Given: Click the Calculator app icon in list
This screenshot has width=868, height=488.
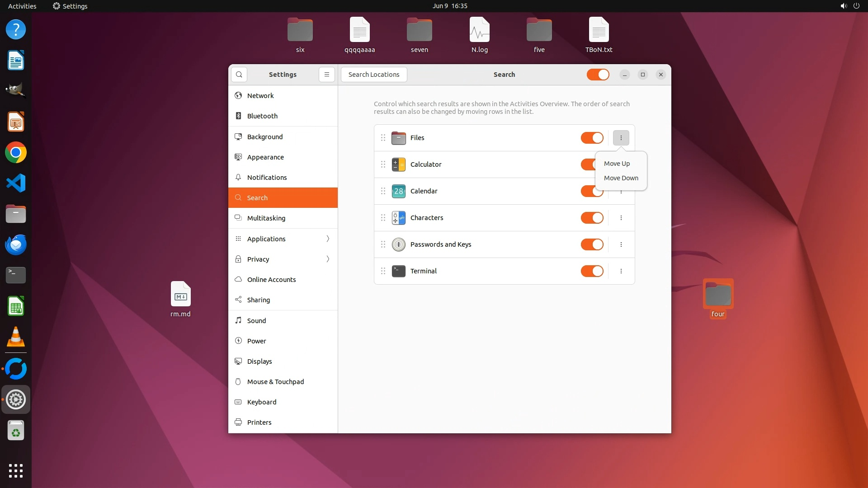Looking at the screenshot, I should tap(398, 164).
